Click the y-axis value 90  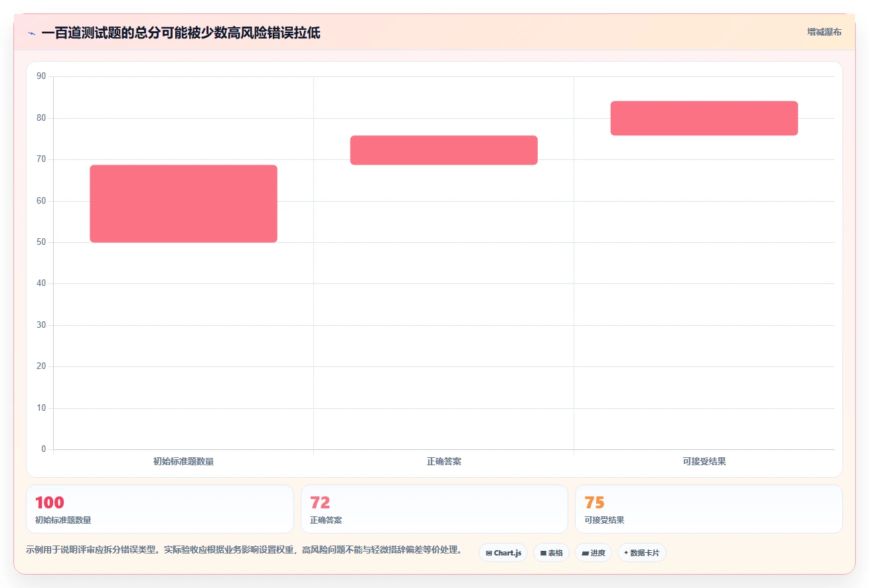[41, 76]
